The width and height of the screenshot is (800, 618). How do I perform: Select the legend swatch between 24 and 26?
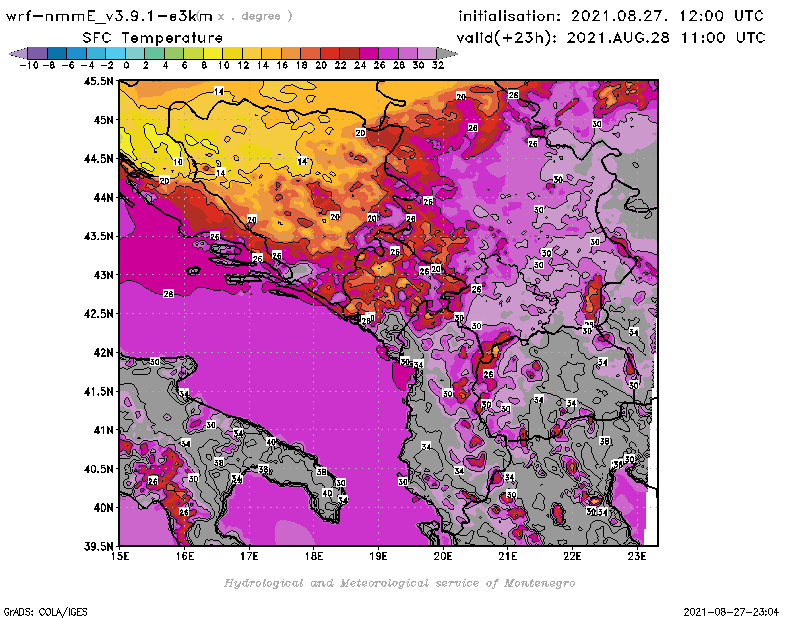(368, 53)
